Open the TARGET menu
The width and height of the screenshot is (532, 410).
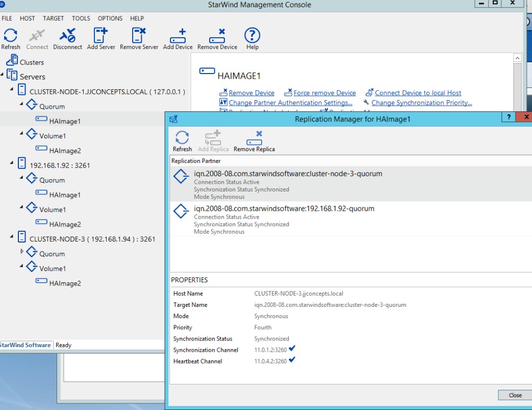(53, 18)
